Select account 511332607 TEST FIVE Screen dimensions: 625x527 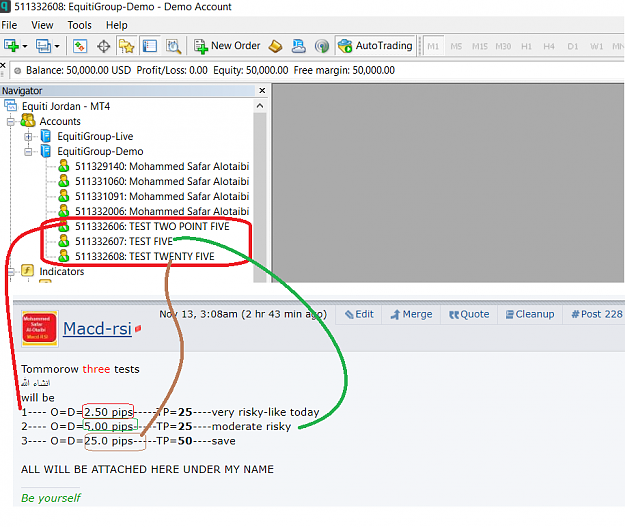tap(124, 242)
